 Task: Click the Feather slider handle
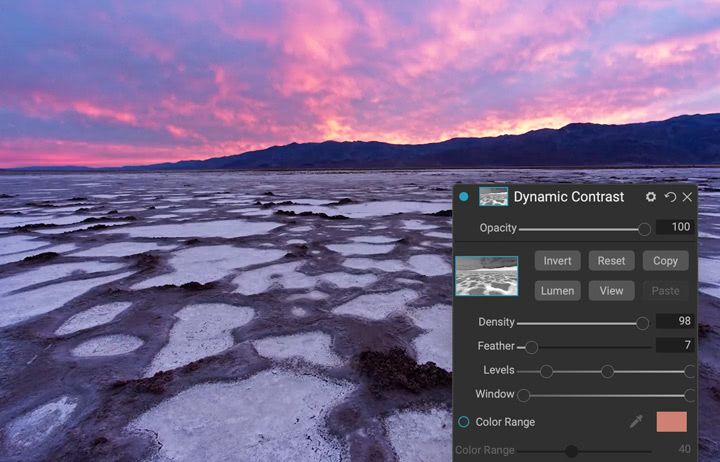click(531, 347)
